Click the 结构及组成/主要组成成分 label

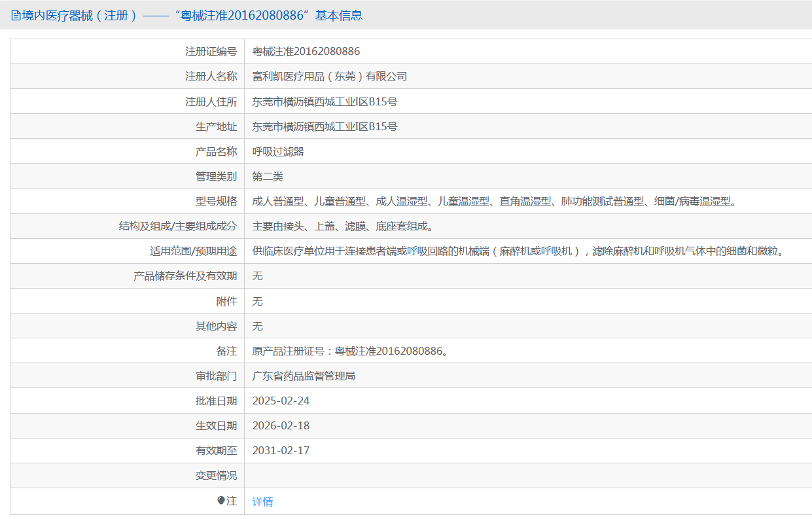pos(177,226)
